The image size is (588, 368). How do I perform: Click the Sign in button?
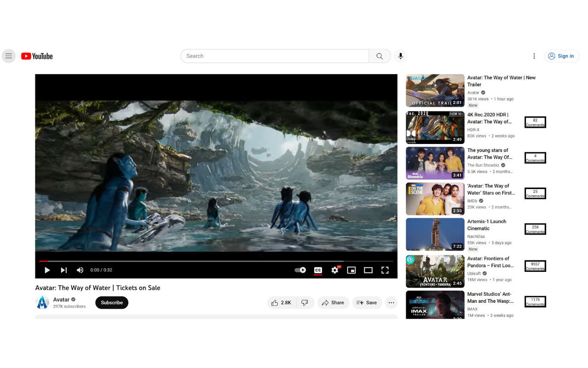[x=561, y=56]
